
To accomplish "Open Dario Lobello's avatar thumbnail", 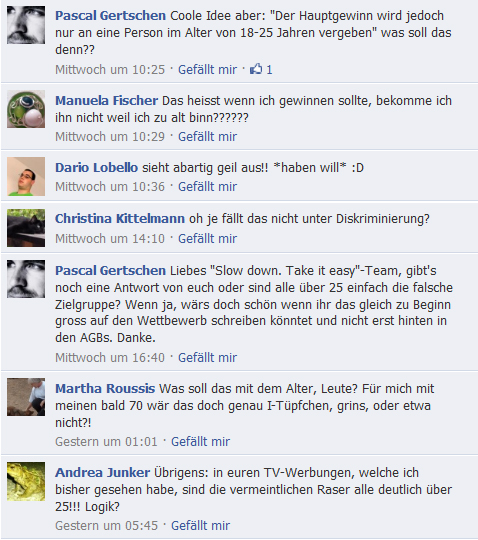I will (26, 176).
